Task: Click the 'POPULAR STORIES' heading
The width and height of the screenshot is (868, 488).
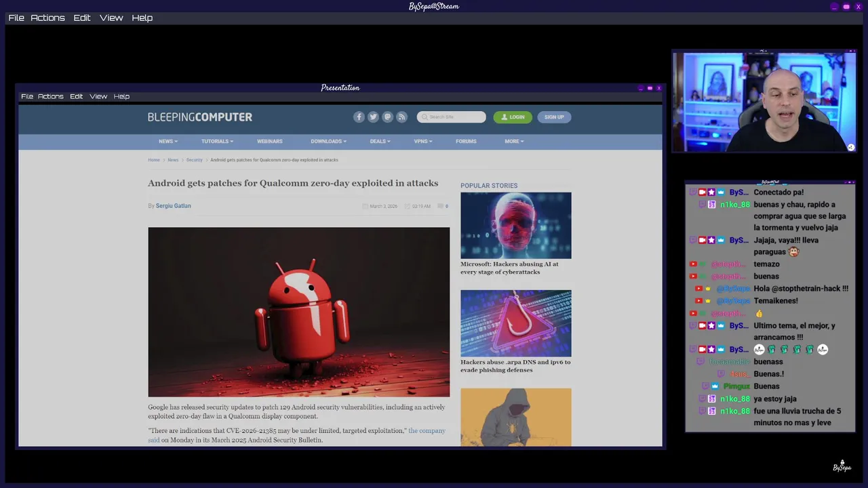Action: [x=489, y=186]
